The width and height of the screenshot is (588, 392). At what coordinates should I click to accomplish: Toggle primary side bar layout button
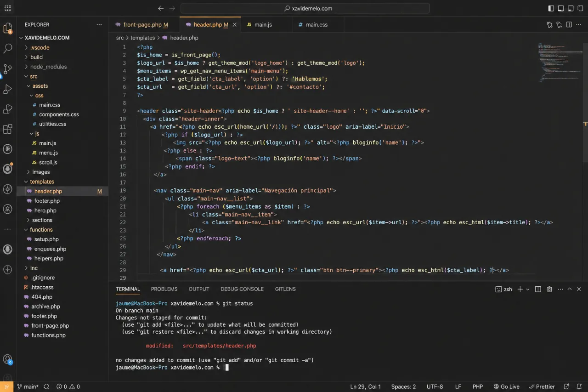(x=551, y=8)
